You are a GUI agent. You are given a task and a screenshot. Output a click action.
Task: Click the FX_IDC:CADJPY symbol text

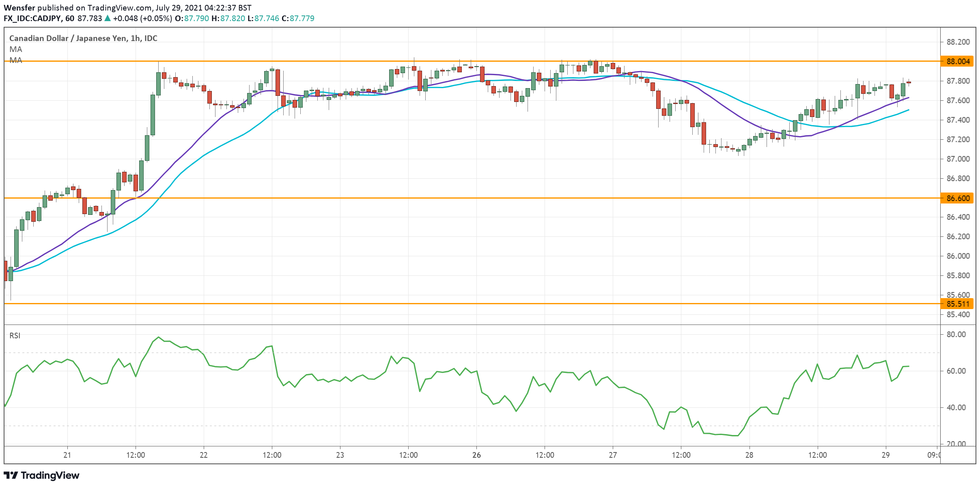32,18
